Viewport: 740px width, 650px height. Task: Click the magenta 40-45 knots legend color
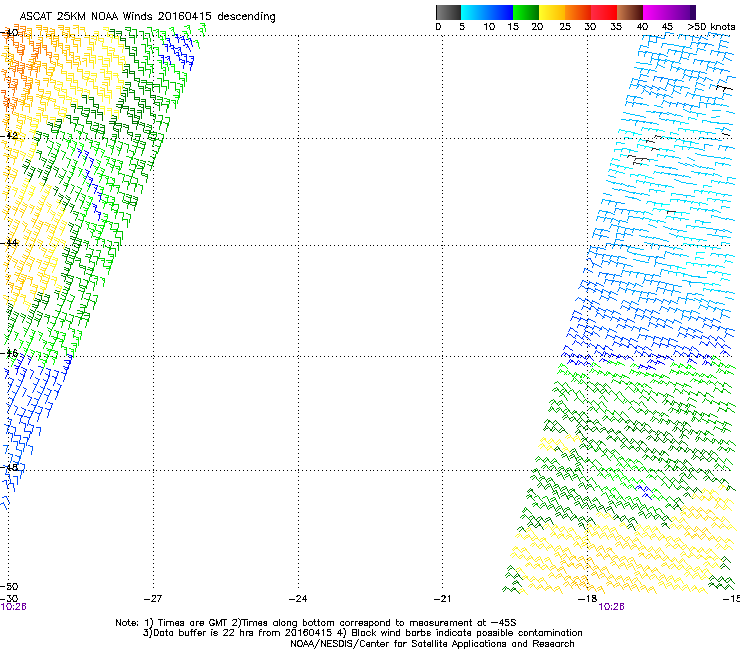pos(656,12)
